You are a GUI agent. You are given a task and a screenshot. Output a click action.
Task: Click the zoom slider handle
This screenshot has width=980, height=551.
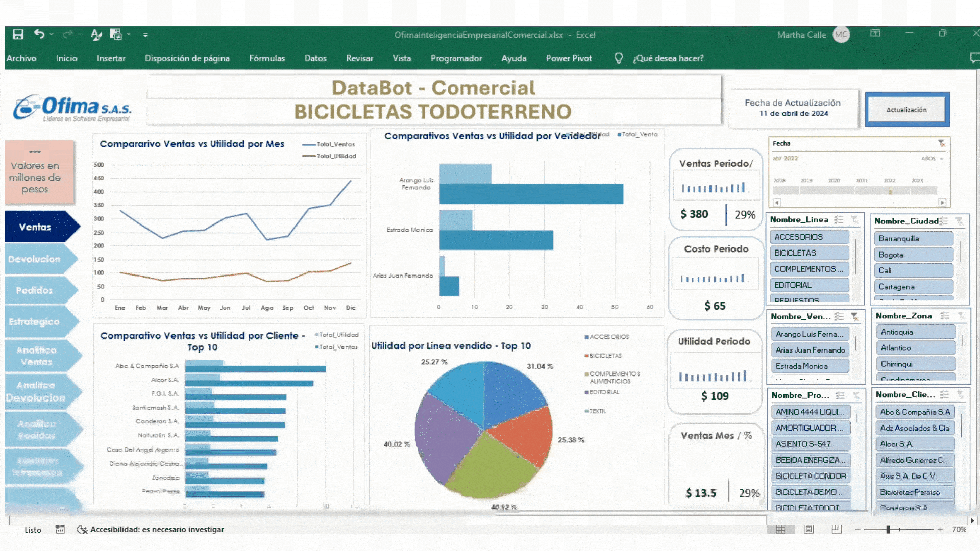[888, 530]
